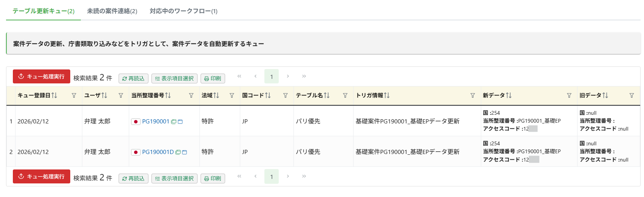Switch to the 未読の案件連絡 tab

pyautogui.click(x=112, y=11)
